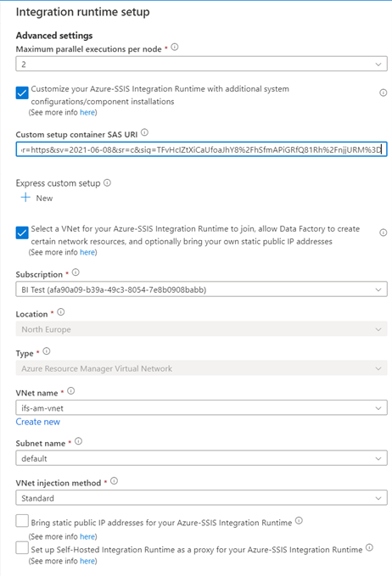The image size is (392, 577).
Task: Click info icon next to Express custom setup
Action: tap(107, 183)
